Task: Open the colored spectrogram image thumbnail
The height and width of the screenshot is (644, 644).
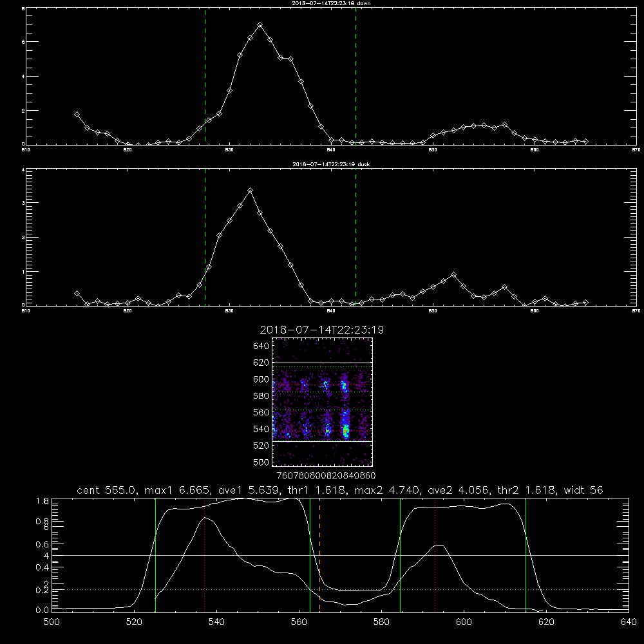Action: [x=323, y=402]
